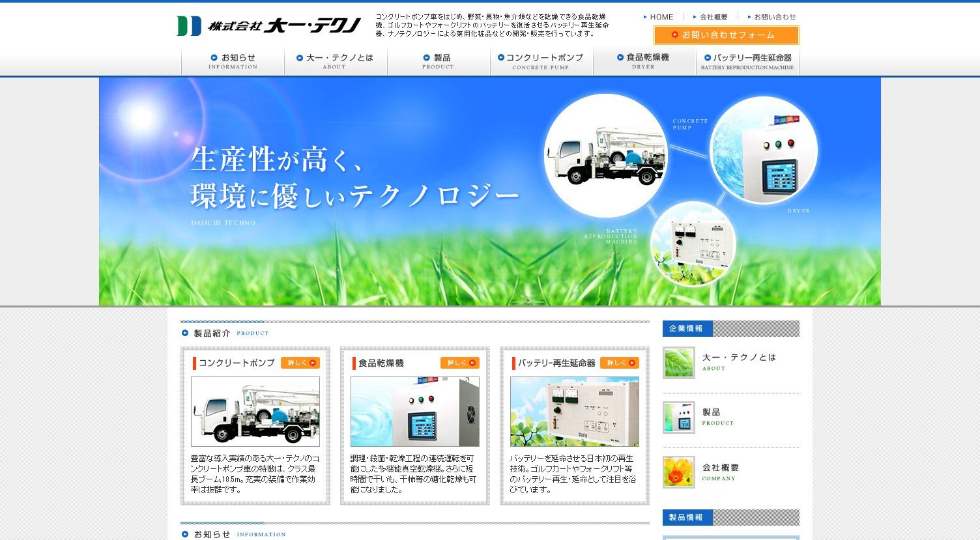980x540 pixels.
Task: Click the concrete pump truck product thumbnail
Action: pyautogui.click(x=255, y=412)
